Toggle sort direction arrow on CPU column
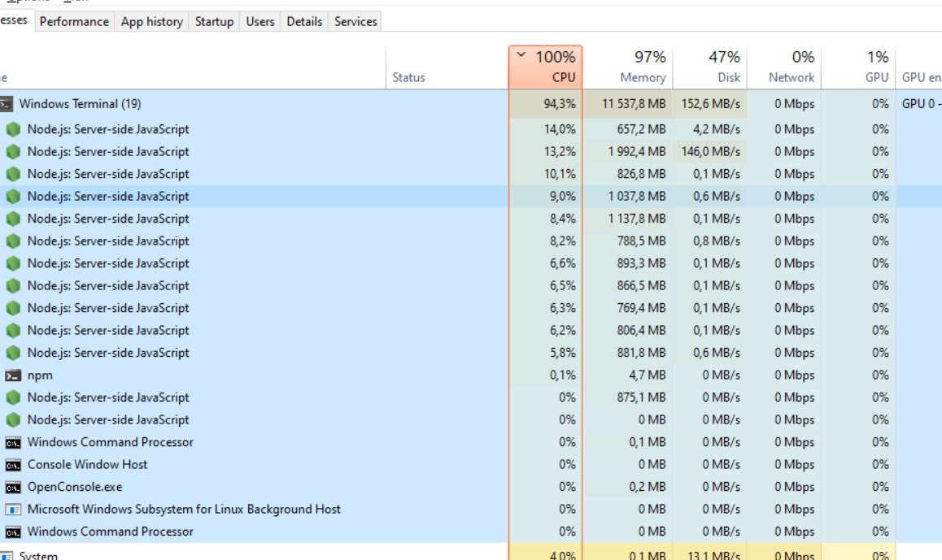This screenshot has height=560, width=942. pos(521,55)
